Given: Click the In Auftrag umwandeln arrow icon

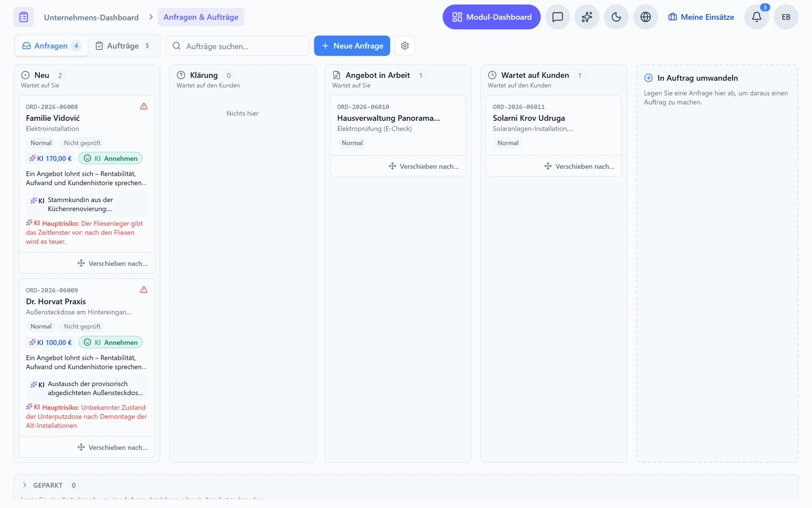Looking at the screenshot, I should 648,78.
